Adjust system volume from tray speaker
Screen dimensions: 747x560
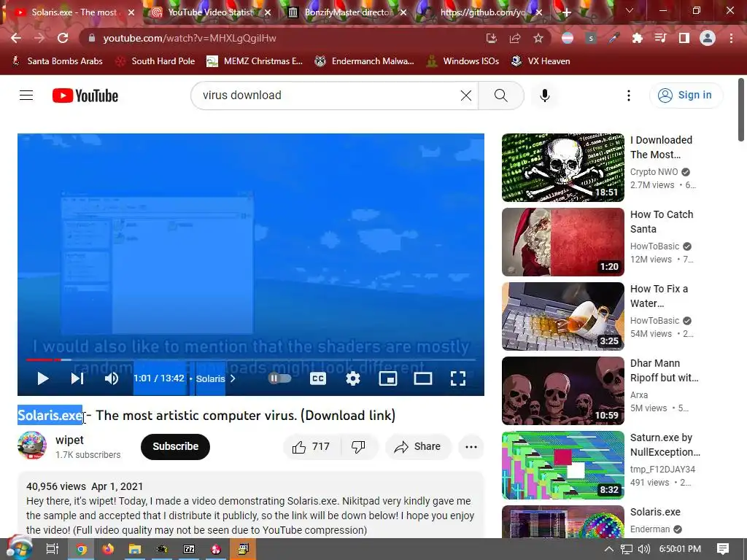(643, 549)
